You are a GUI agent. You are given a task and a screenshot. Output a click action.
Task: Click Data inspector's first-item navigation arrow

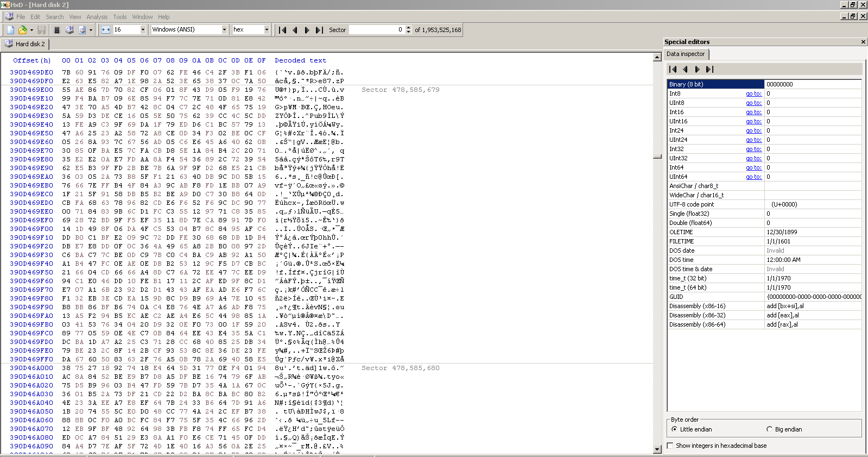pyautogui.click(x=673, y=69)
